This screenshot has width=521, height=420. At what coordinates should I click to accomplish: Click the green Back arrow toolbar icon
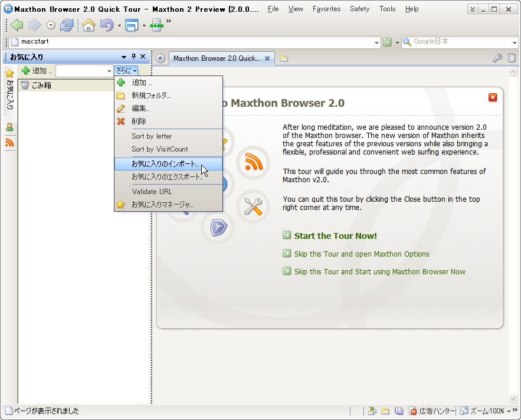17,25
